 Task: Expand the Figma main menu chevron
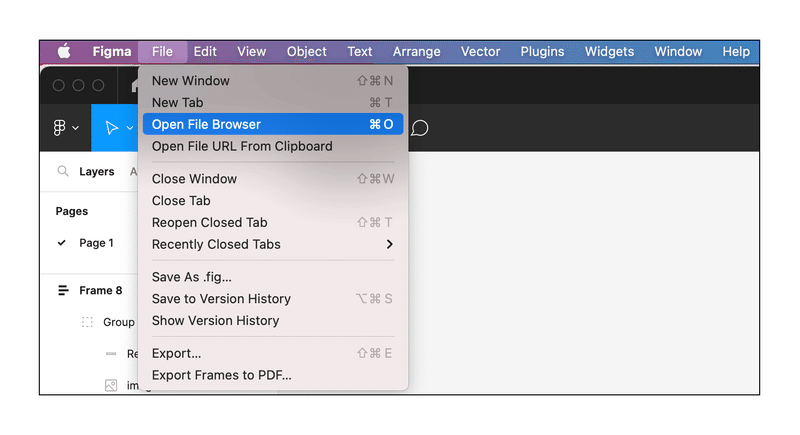click(76, 128)
